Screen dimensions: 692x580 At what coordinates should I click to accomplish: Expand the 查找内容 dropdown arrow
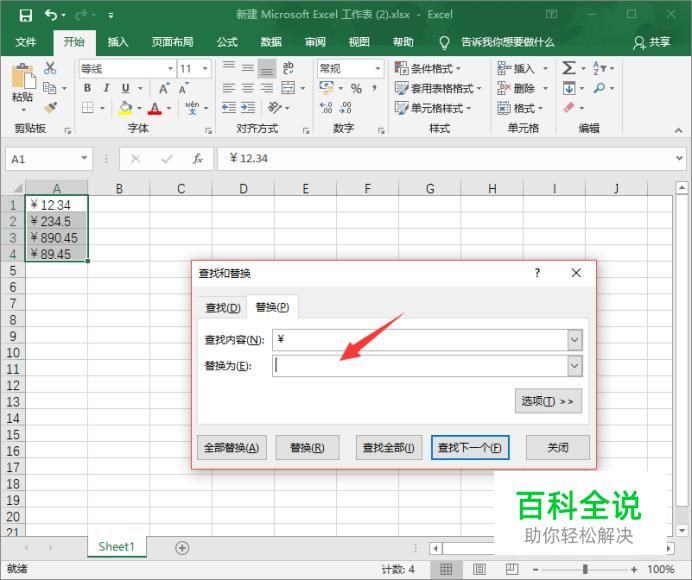click(x=574, y=340)
